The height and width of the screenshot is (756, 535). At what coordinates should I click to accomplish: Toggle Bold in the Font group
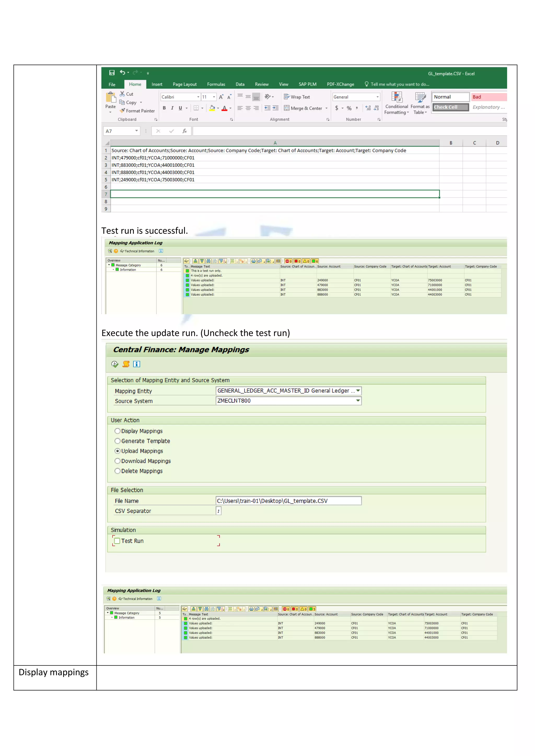(164, 108)
